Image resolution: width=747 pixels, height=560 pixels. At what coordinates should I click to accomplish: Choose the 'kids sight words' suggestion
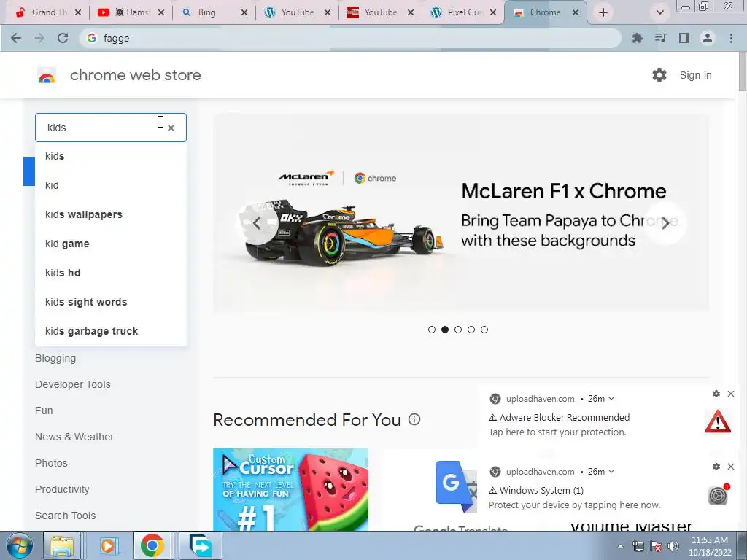(x=111, y=302)
